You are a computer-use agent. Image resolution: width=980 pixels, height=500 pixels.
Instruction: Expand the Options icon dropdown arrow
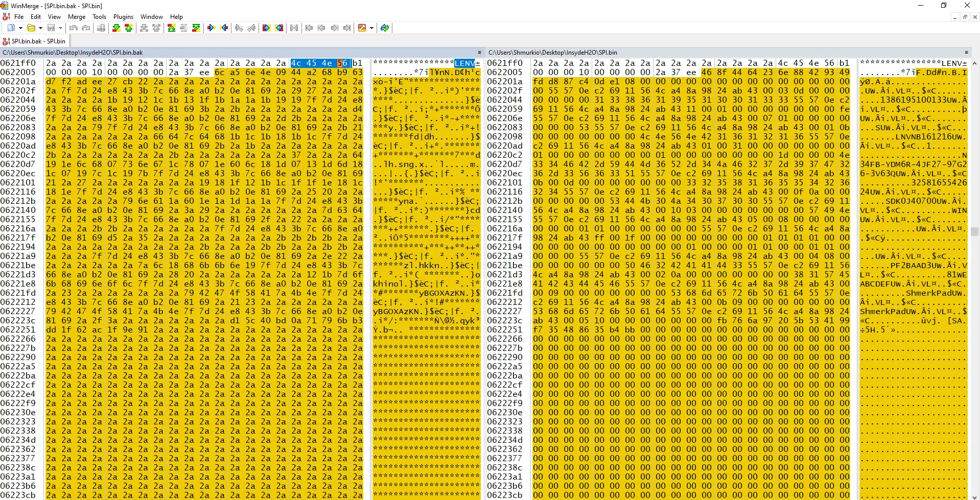371,28
